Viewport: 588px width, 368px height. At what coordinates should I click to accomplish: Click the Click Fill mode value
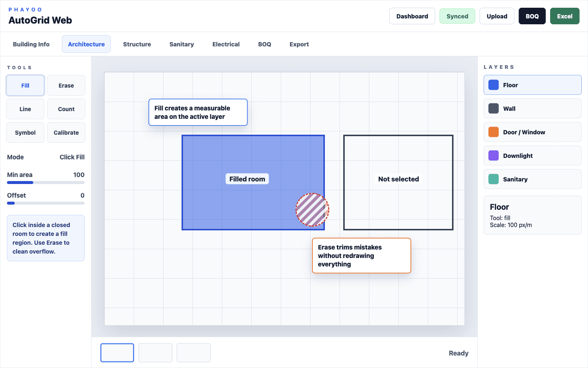coord(72,157)
